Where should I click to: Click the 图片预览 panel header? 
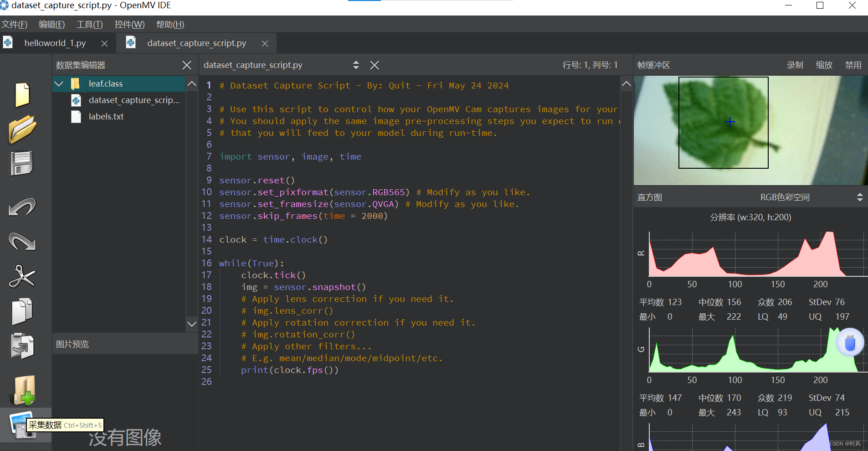pos(125,344)
